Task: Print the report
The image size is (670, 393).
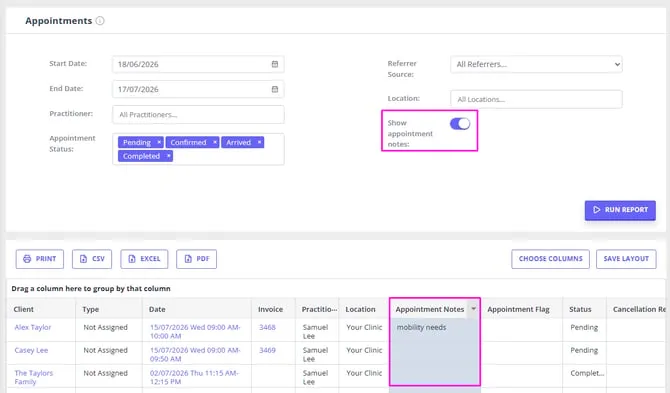Action: pyautogui.click(x=40, y=259)
